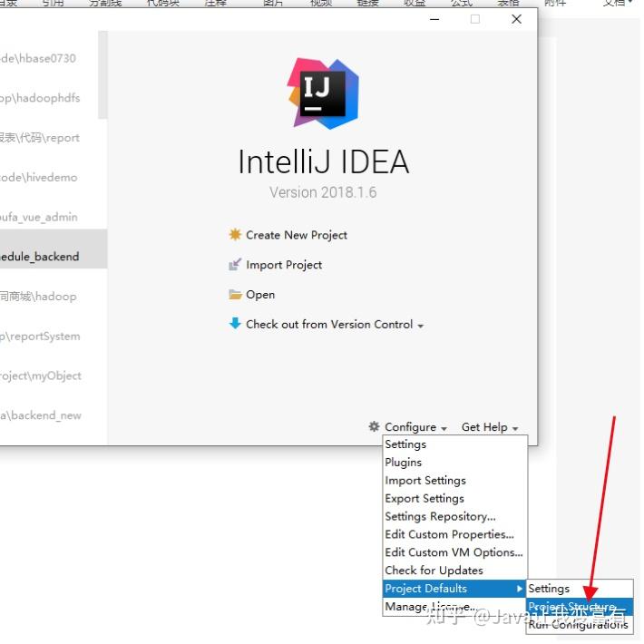Click the Check out download arrow icon

235,324
